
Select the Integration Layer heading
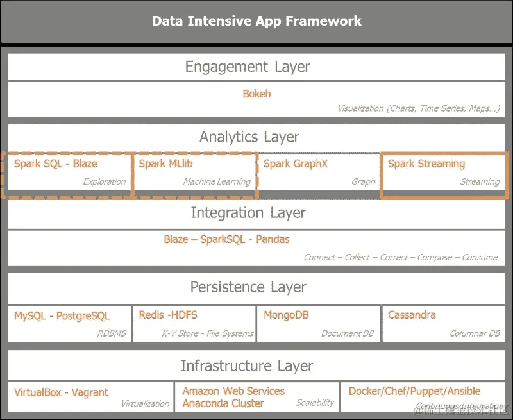(x=248, y=213)
